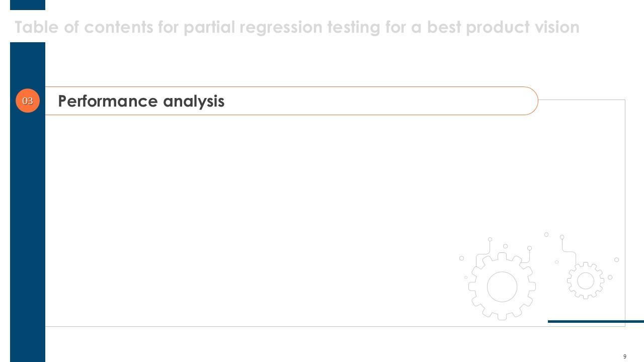Click the word "analysis" in the heading
The width and height of the screenshot is (644, 362).
tap(194, 101)
